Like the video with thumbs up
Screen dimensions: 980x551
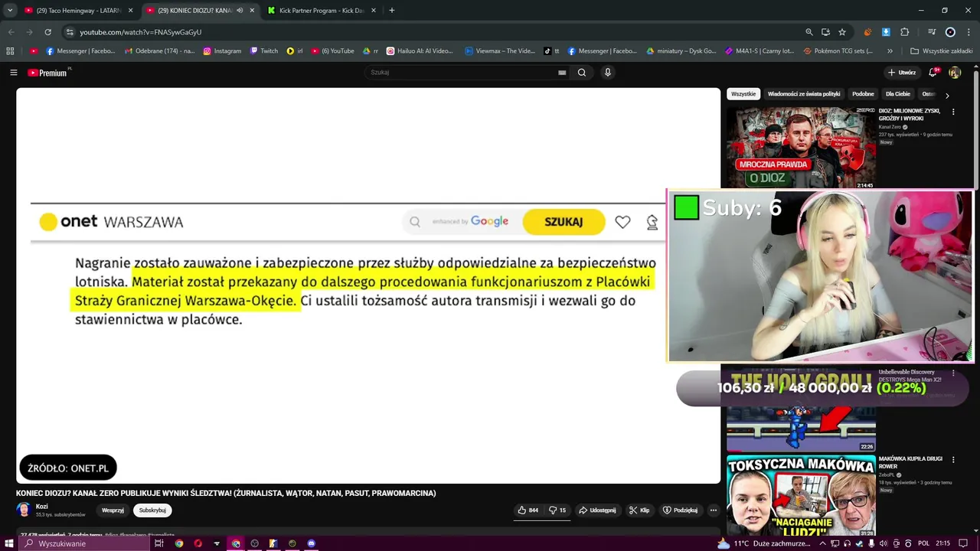click(x=528, y=510)
